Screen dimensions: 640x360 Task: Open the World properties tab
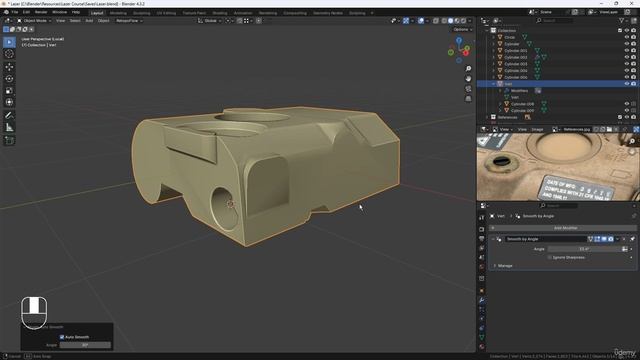[482, 267]
